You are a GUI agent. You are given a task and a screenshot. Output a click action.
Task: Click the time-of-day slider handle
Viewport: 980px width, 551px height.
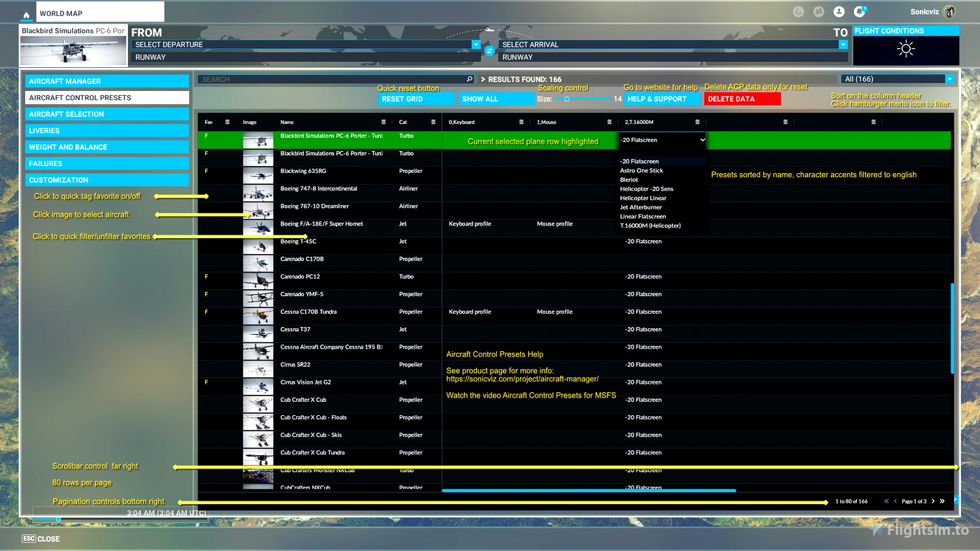(58, 519)
